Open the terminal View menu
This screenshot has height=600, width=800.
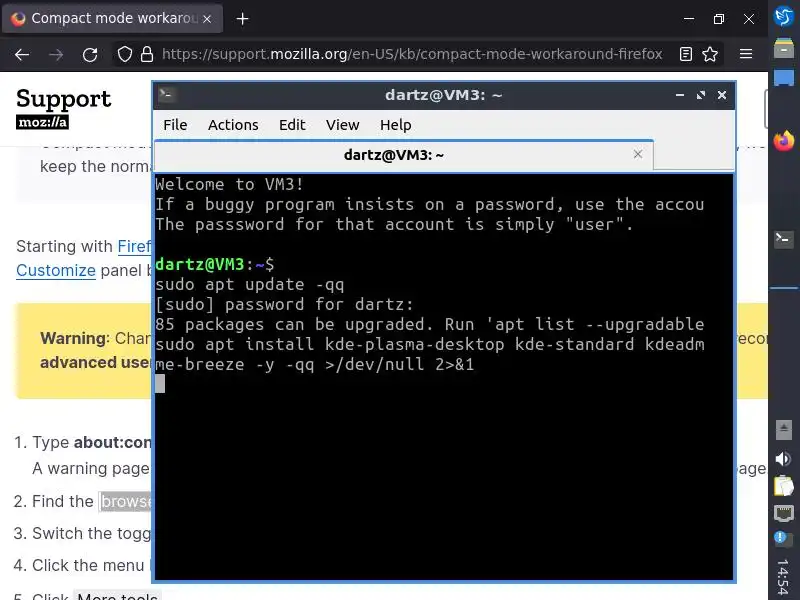[342, 125]
